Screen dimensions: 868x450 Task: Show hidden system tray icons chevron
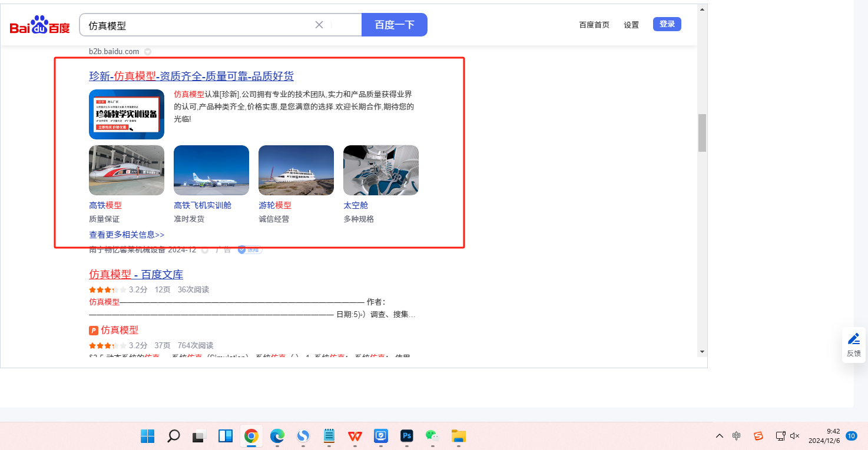[720, 436]
